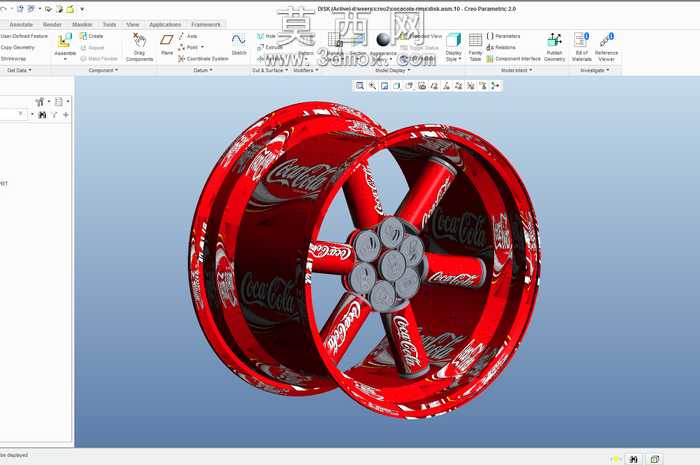The image size is (700, 465).
Task: Click binoculars icon in status bar
Action: pos(633,459)
